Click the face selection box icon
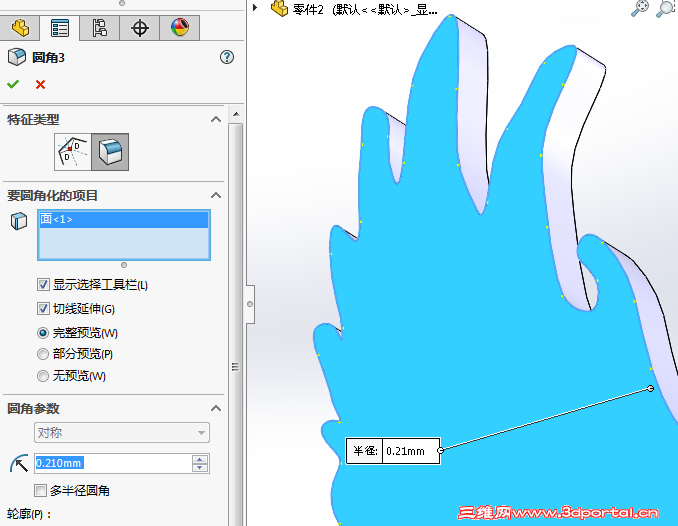 click(19, 221)
